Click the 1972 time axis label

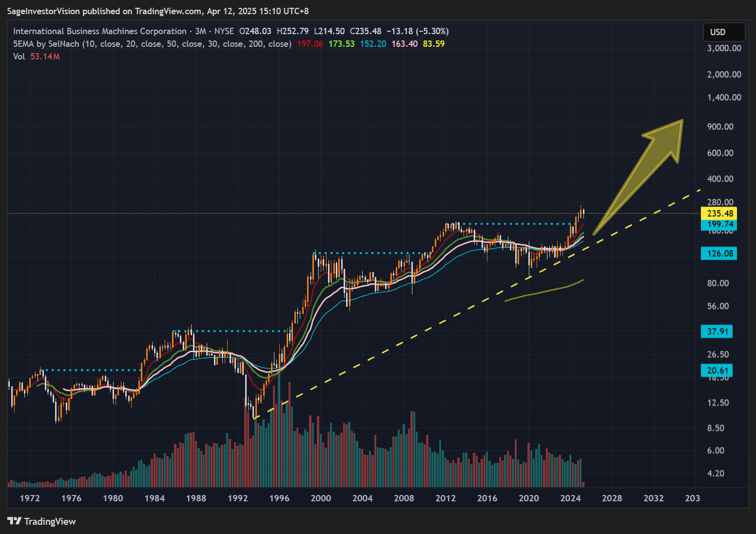click(30, 498)
